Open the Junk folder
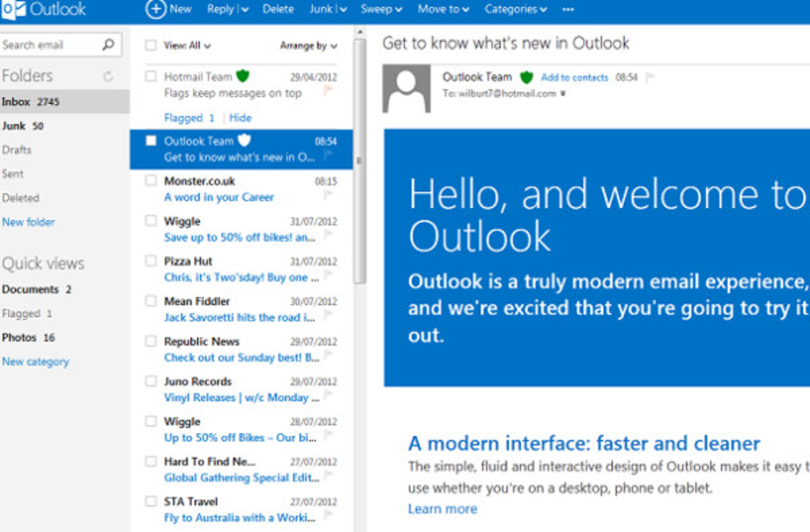 13,126
